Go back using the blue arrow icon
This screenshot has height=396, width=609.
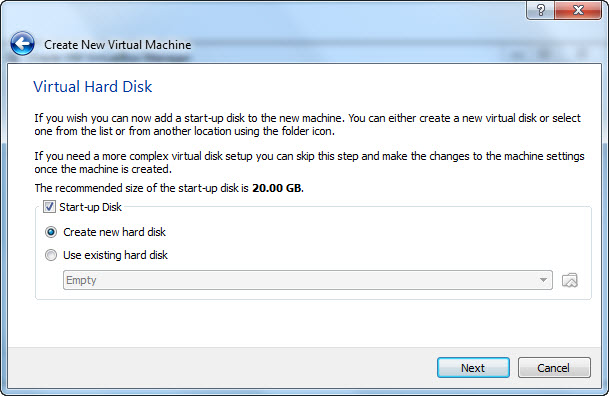pos(23,44)
